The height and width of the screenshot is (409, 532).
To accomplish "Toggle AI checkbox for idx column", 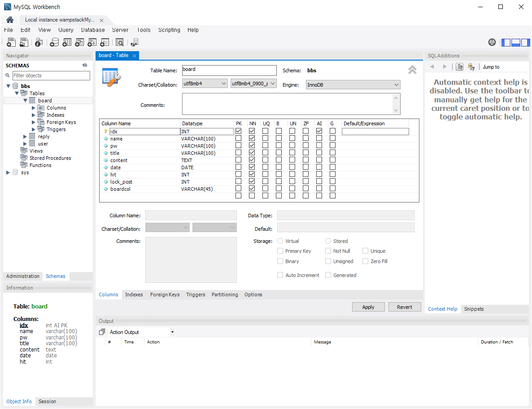I will click(319, 131).
